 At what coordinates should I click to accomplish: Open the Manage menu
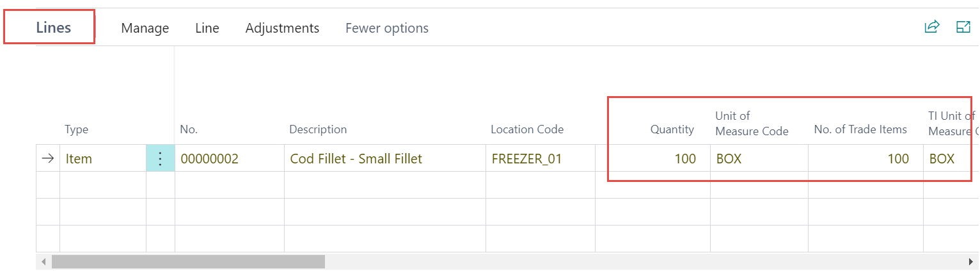(145, 28)
